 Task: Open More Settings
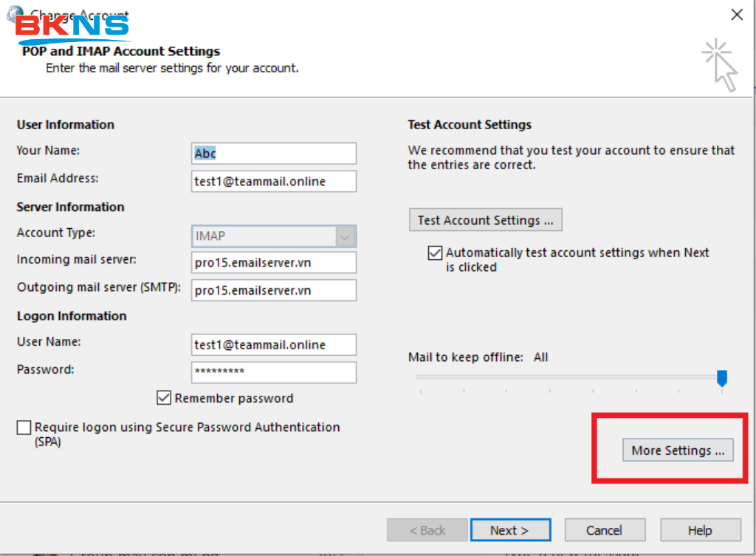pyautogui.click(x=678, y=450)
